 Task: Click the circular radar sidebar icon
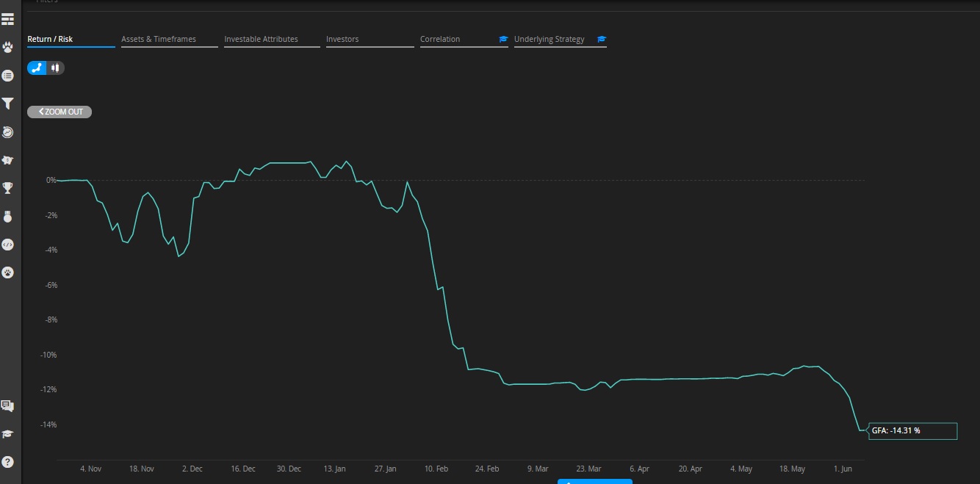(8, 132)
